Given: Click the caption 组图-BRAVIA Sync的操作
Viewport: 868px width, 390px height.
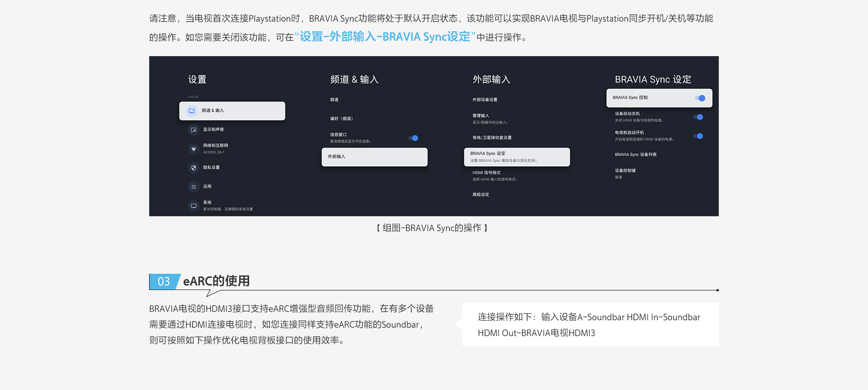Looking at the screenshot, I should tap(432, 228).
